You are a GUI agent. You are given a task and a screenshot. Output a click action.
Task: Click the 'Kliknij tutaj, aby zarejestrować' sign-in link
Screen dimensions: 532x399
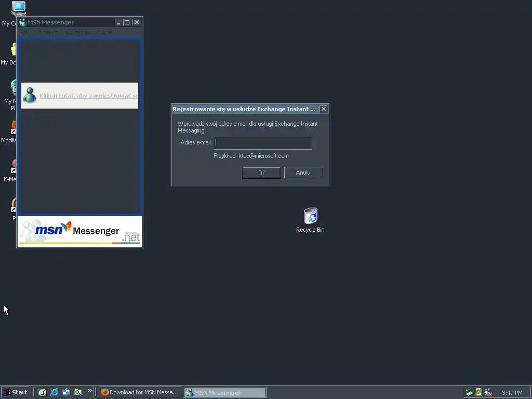(89, 96)
